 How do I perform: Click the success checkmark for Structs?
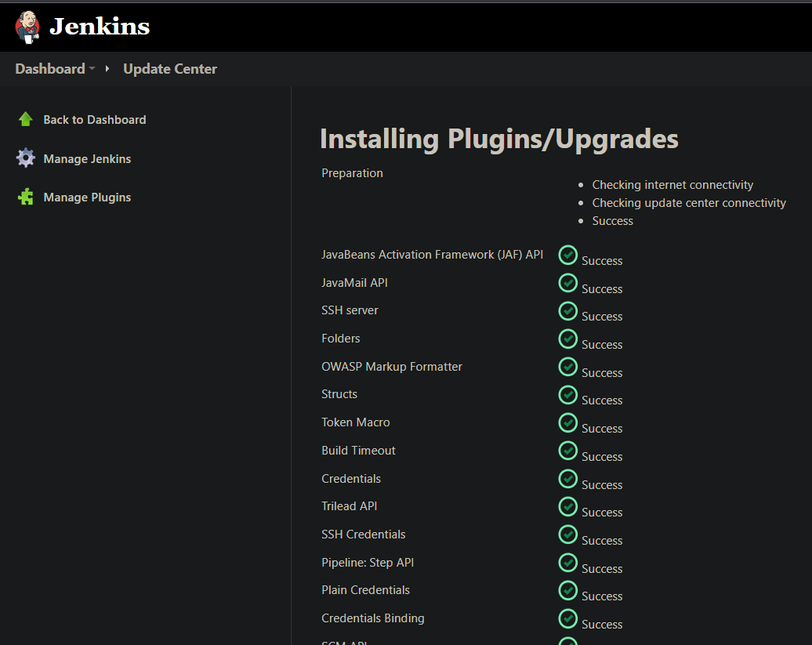tap(568, 395)
